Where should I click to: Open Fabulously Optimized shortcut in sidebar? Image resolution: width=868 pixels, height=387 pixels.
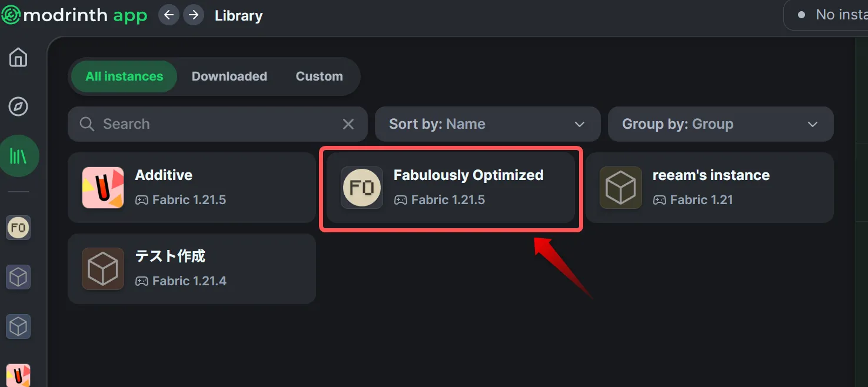18,228
